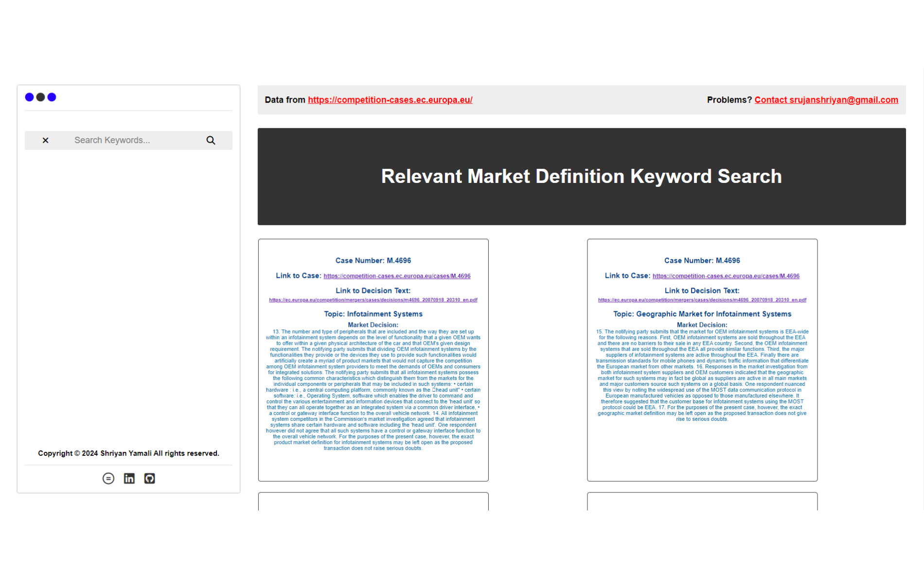This screenshot has width=924, height=578.
Task: Open decision PDF link in Geographic Market card
Action: pyautogui.click(x=702, y=300)
